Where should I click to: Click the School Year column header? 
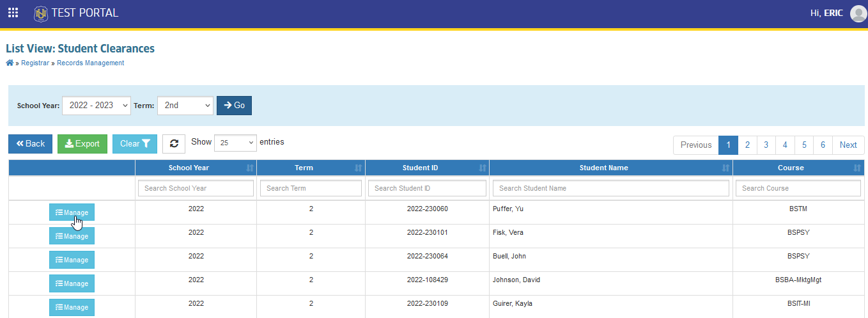click(x=196, y=168)
